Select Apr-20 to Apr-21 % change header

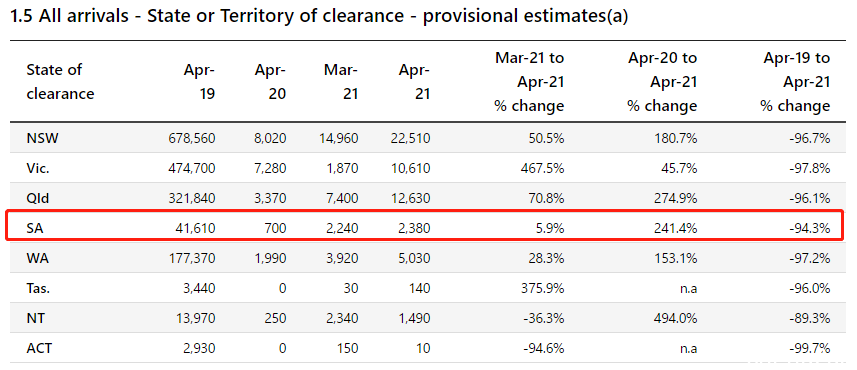(x=662, y=81)
